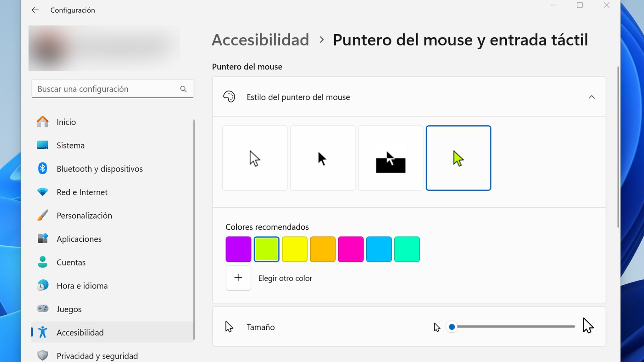Click the Accesibilidad breadcrumb link

coord(261,40)
